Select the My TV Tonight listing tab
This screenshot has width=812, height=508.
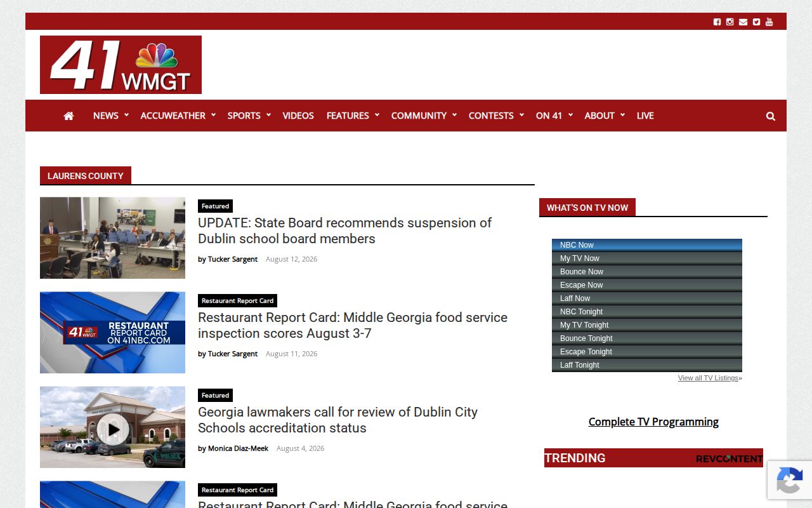647,325
